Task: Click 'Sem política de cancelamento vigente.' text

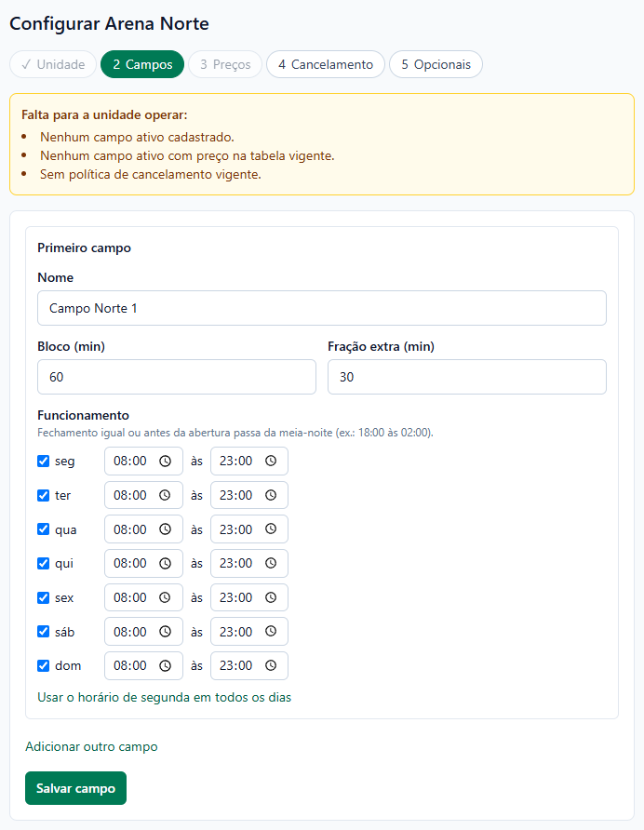Action: point(151,174)
